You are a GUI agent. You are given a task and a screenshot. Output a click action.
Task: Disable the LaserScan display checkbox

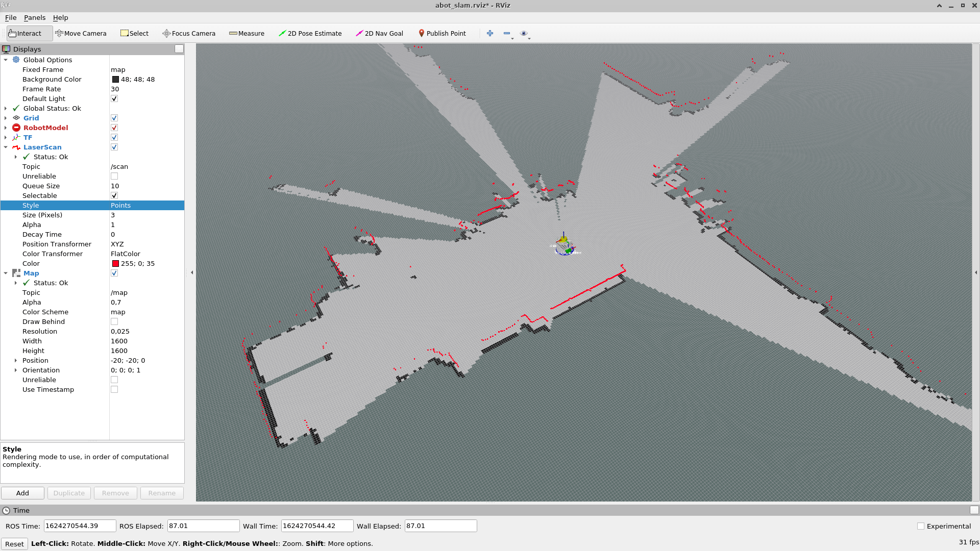pos(114,147)
